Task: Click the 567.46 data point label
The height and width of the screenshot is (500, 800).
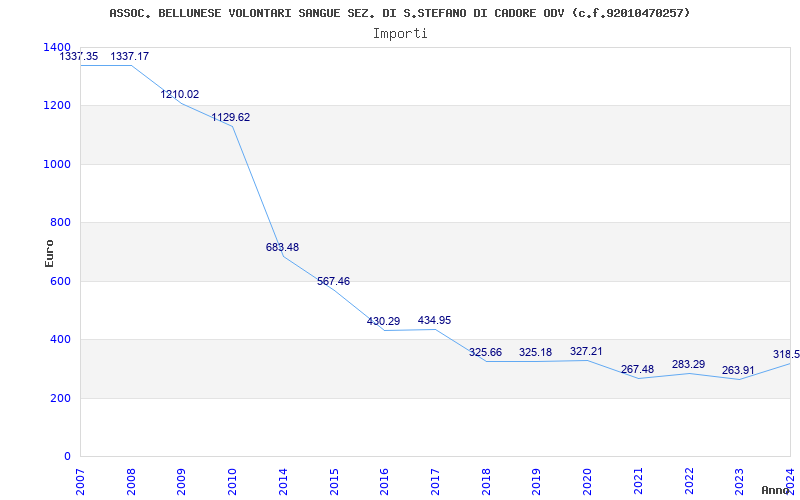Action: 333,282
